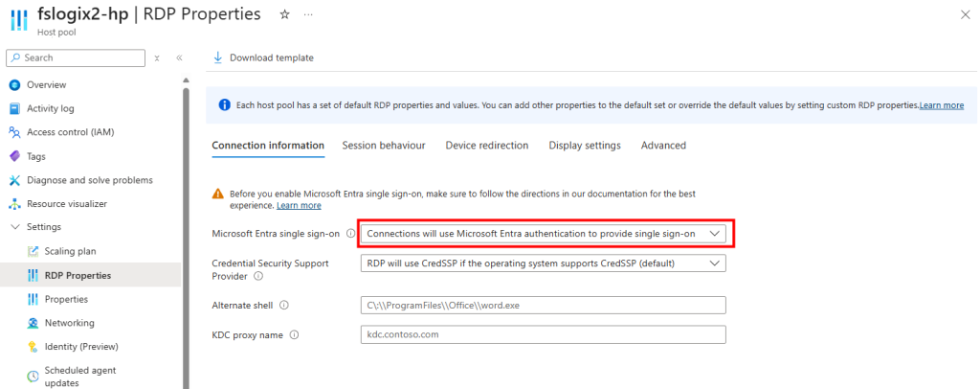980x389 pixels.
Task: Show info tooltip for KDC proxy name
Action: tap(294, 334)
